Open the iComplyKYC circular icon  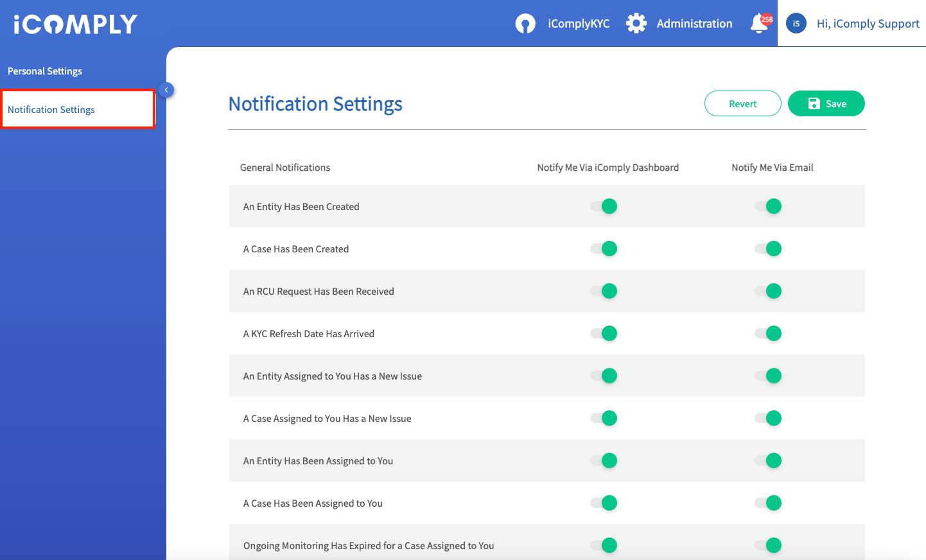click(525, 24)
